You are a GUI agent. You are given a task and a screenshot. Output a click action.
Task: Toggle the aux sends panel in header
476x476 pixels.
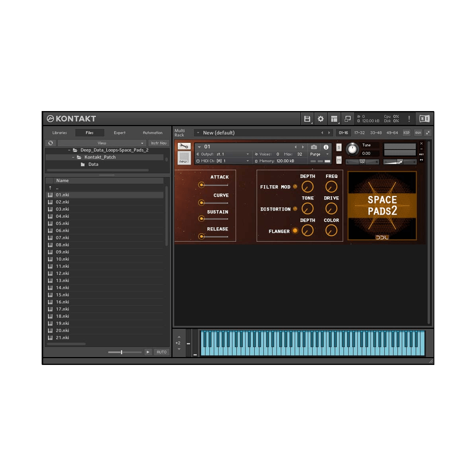418,133
